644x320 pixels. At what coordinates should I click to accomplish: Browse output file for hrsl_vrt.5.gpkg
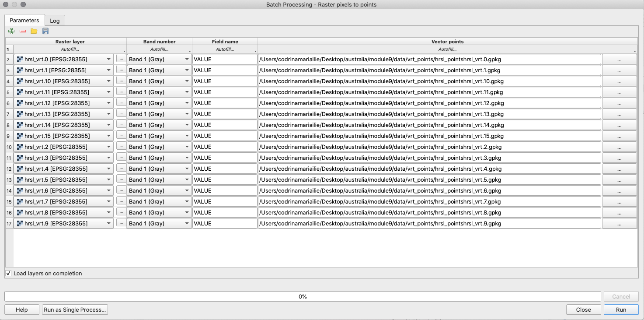[620, 179]
